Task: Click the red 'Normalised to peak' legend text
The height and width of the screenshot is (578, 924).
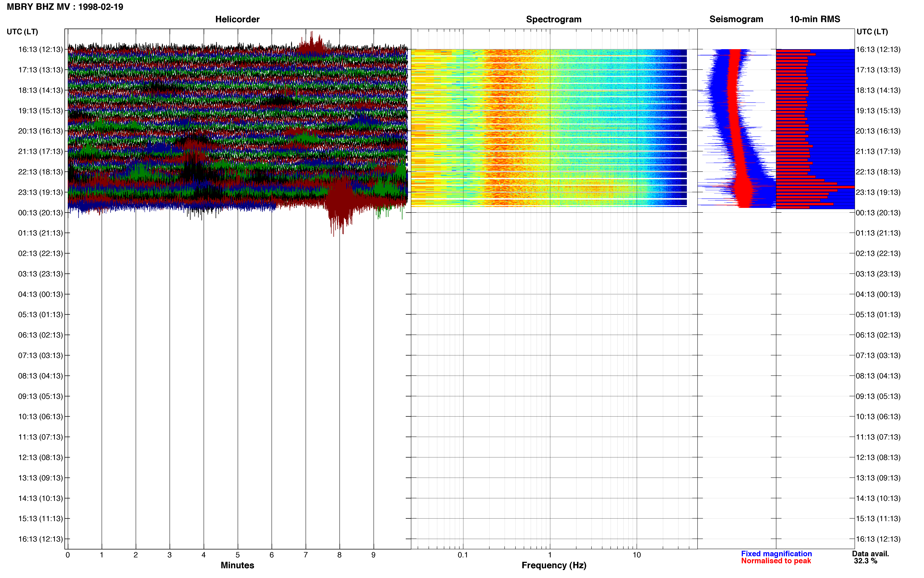Action: [x=776, y=561]
